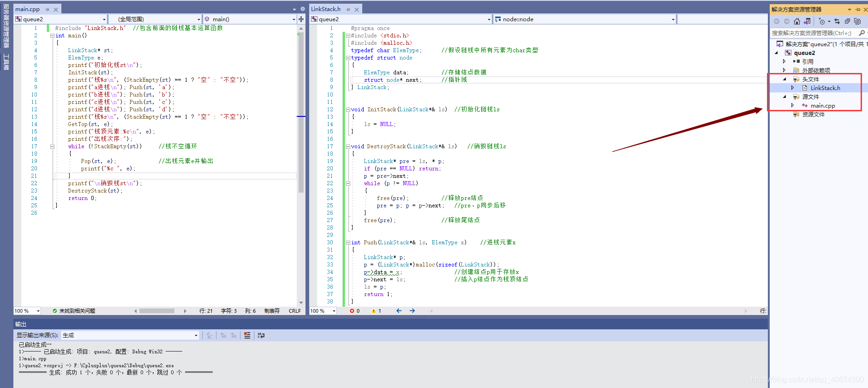Switch to the main.cpp editor tab

pos(28,9)
